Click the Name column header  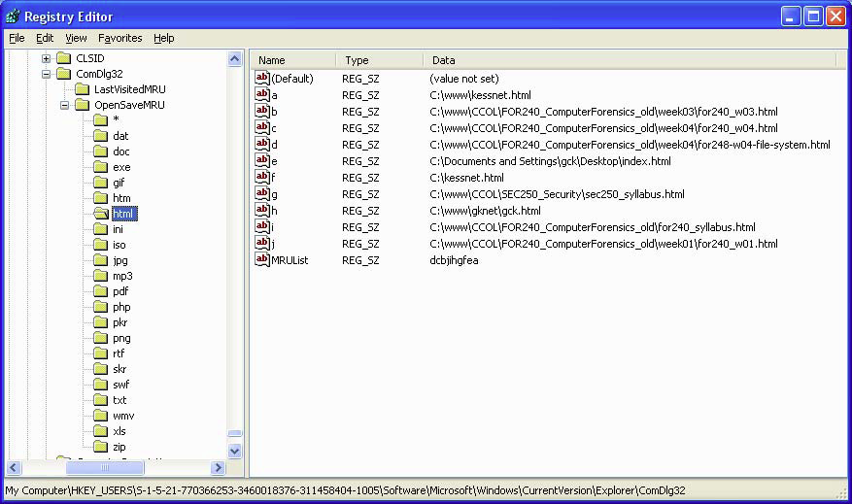(x=292, y=60)
